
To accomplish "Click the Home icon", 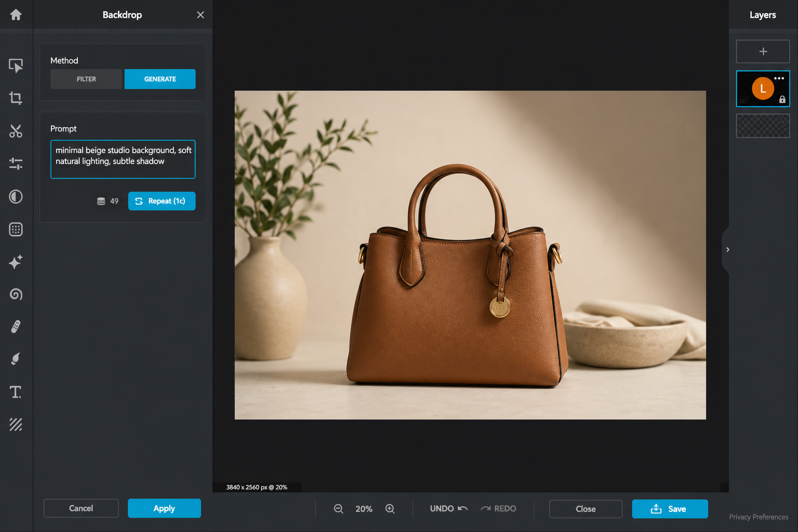I will point(16,15).
